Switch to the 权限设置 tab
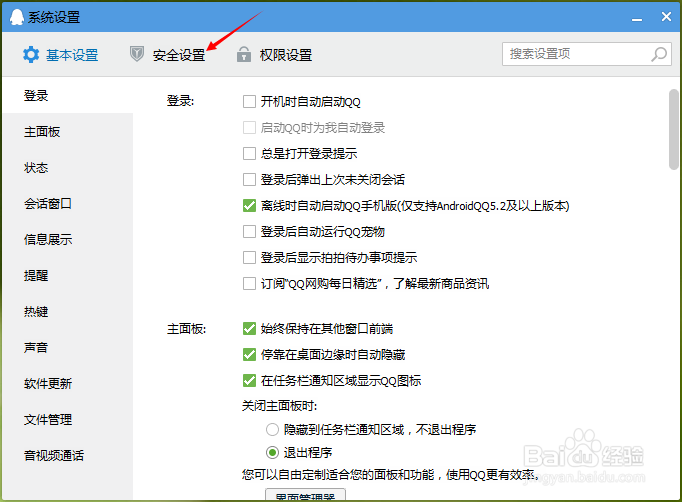The image size is (682, 502). [x=274, y=55]
